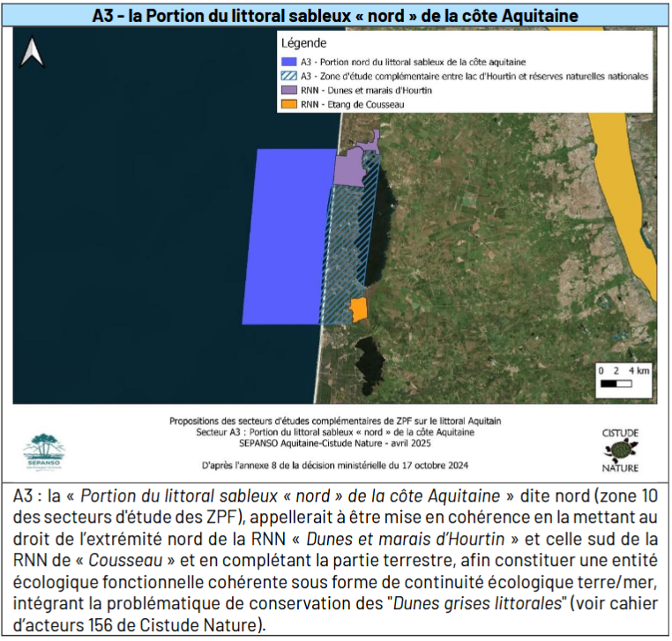Image resolution: width=672 pixels, height=641 pixels.
Task: Click legend text 'A3 - Portion nord du littoral sableux'
Action: click(x=413, y=62)
